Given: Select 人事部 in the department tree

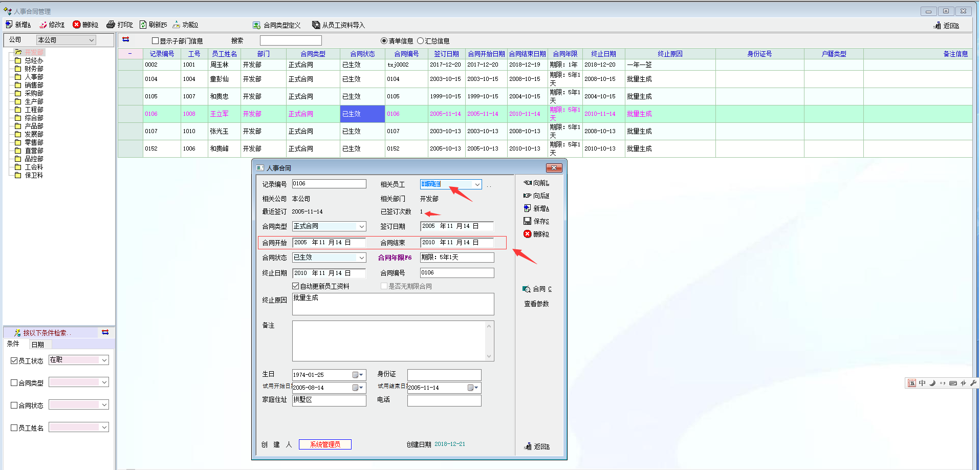Looking at the screenshot, I should [34, 77].
